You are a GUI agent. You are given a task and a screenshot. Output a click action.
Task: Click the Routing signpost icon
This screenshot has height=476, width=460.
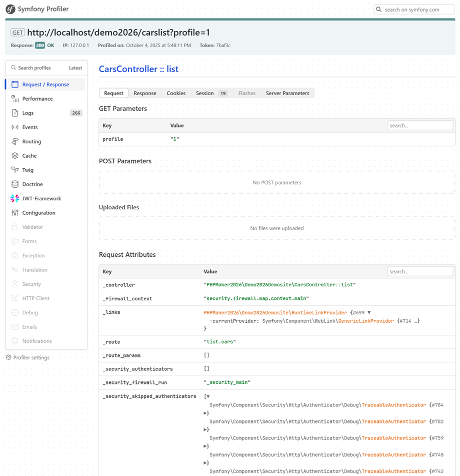coord(15,142)
